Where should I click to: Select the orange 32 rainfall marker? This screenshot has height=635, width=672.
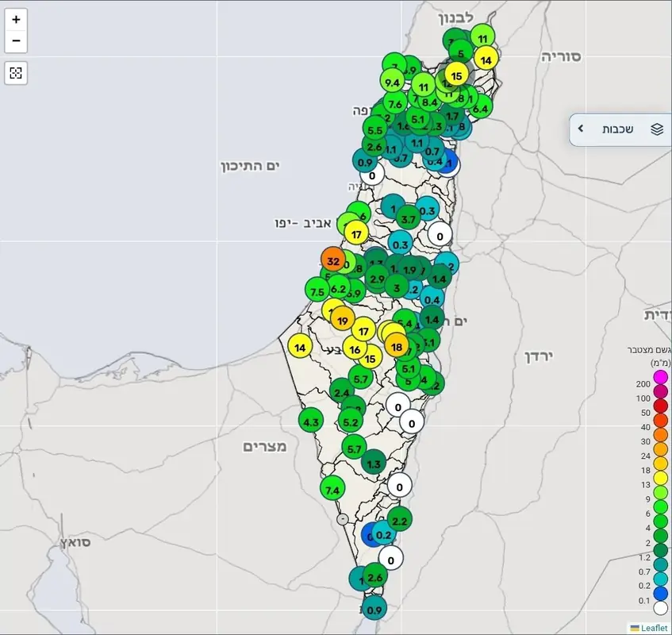pyautogui.click(x=333, y=260)
